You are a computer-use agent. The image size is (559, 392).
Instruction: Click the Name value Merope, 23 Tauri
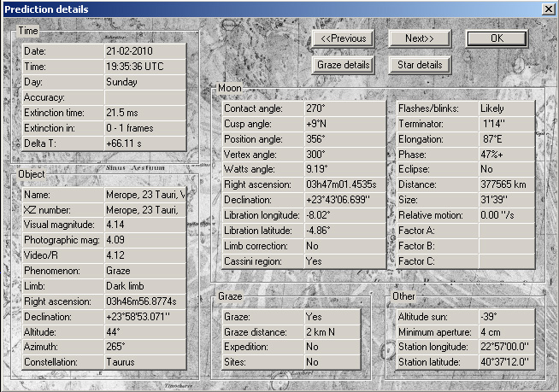tap(145, 195)
